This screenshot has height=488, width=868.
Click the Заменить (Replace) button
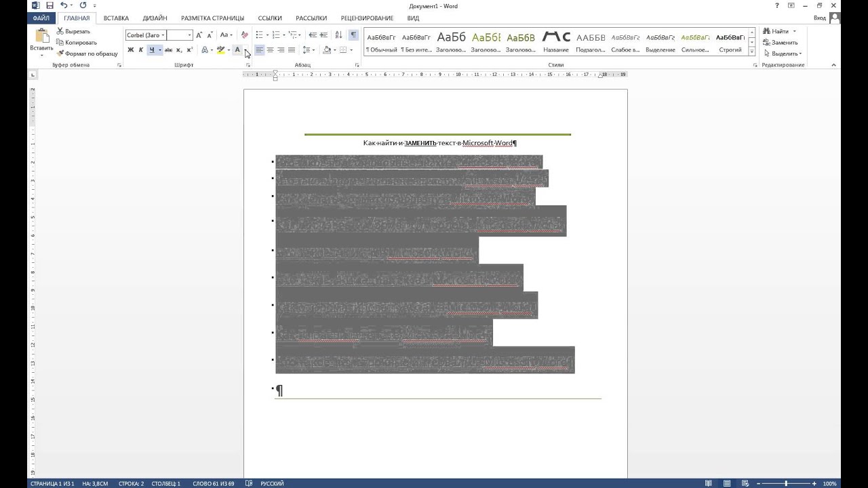(781, 42)
